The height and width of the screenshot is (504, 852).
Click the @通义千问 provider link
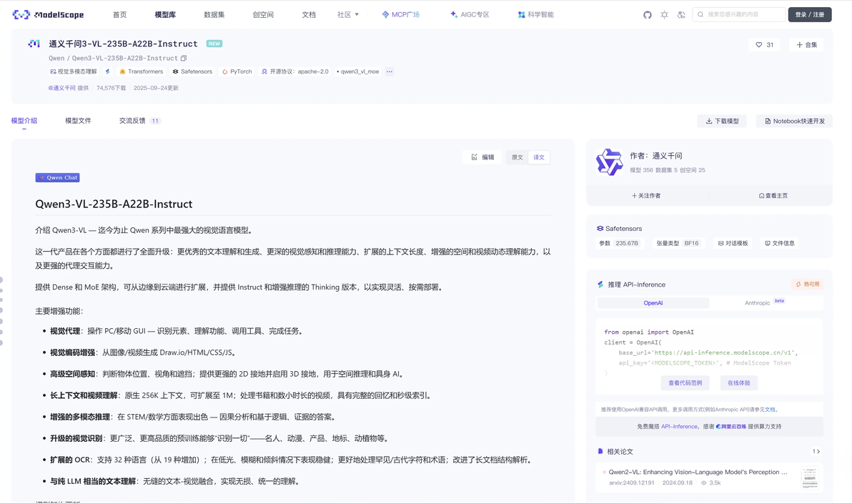pos(61,88)
